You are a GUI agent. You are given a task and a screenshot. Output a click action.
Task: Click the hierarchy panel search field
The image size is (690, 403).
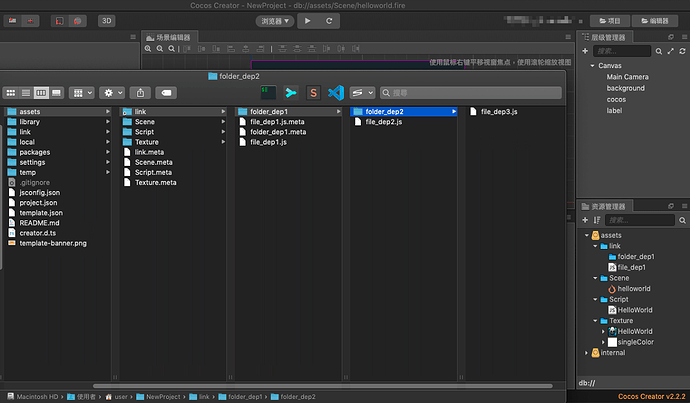(621, 51)
